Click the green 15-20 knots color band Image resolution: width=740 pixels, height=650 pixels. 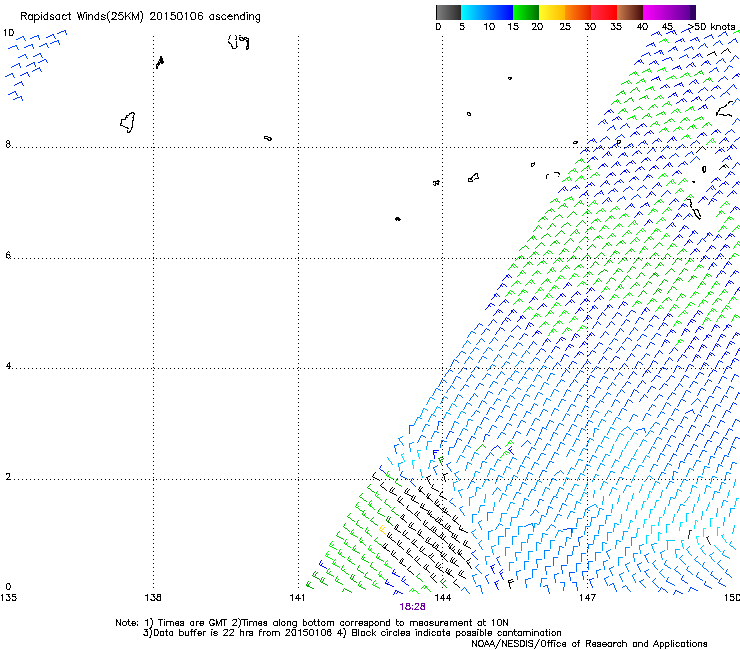[x=526, y=12]
